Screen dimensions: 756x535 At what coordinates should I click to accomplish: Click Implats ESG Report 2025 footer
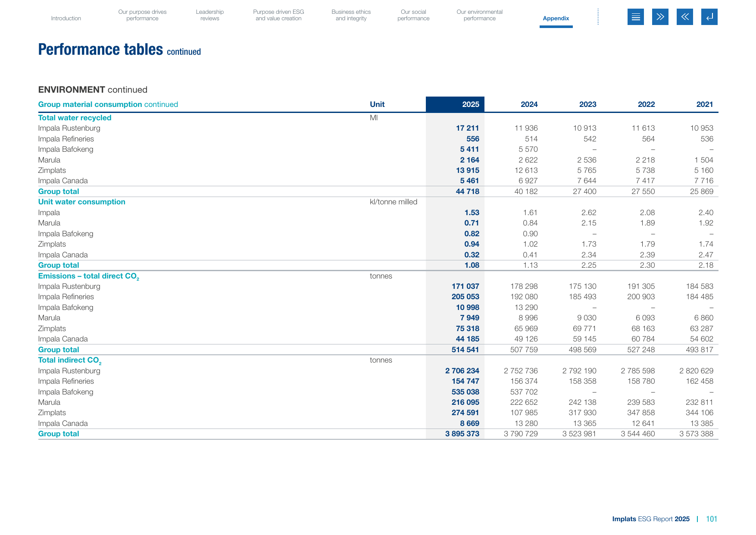coord(651,519)
